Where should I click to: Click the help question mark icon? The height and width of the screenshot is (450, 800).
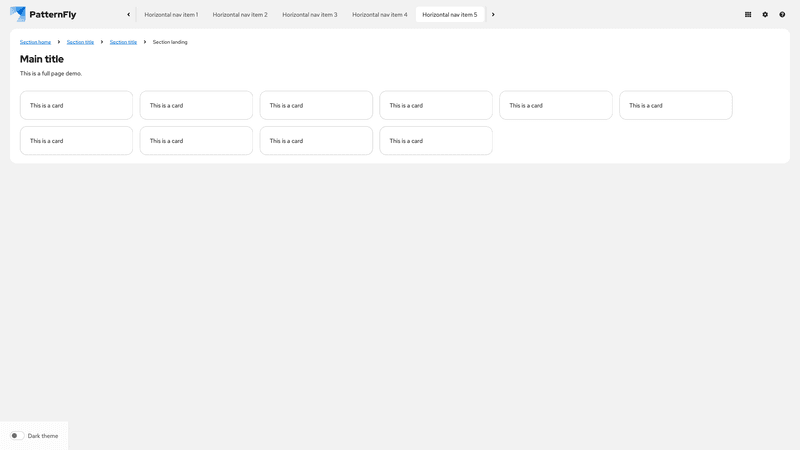point(782,15)
